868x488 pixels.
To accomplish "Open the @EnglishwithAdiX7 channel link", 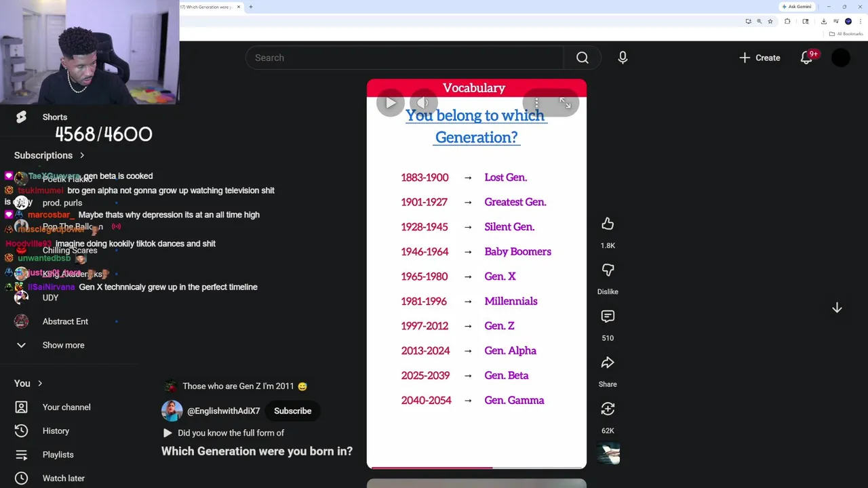I will (x=223, y=411).
